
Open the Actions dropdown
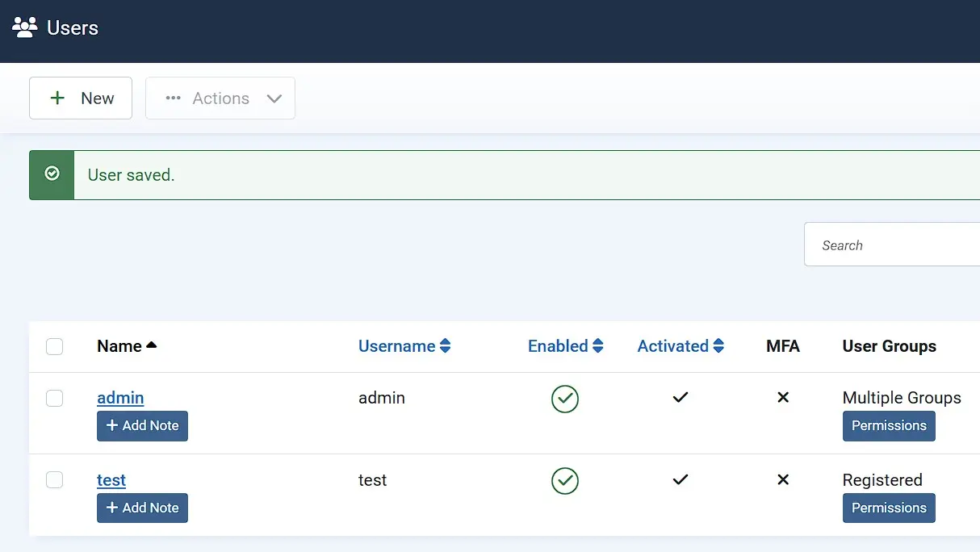coord(220,98)
